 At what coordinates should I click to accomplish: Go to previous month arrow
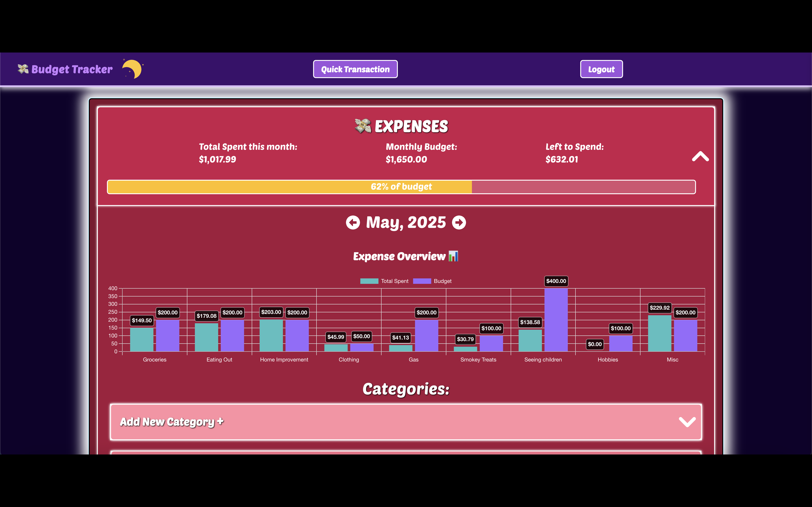pos(353,223)
